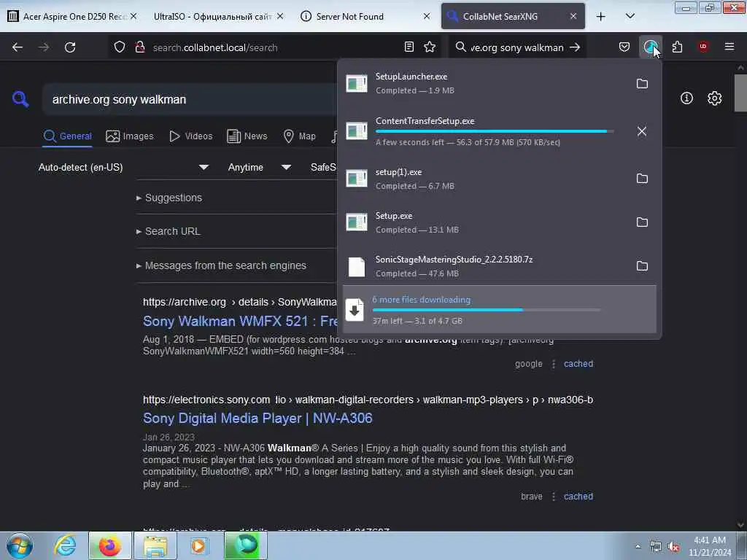Image resolution: width=747 pixels, height=560 pixels.
Task: Click the overall downloads progress bar
Action: point(486,310)
